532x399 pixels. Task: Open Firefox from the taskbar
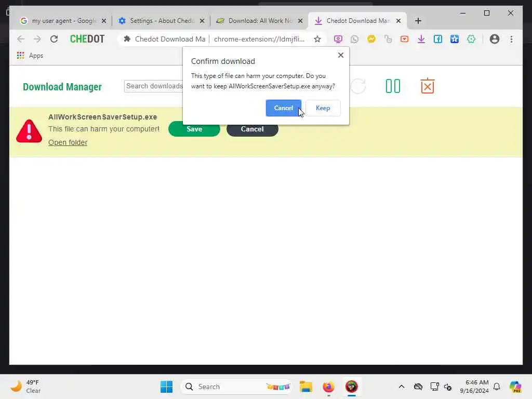click(x=328, y=387)
